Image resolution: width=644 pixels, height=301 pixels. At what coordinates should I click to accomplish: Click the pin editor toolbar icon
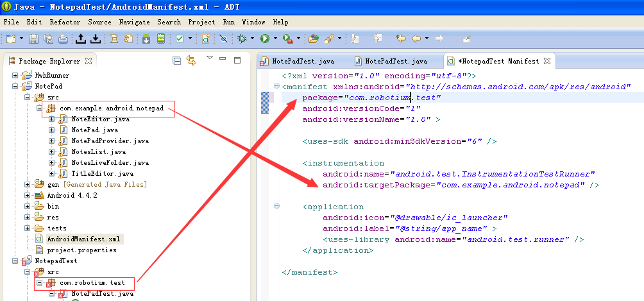point(466,39)
